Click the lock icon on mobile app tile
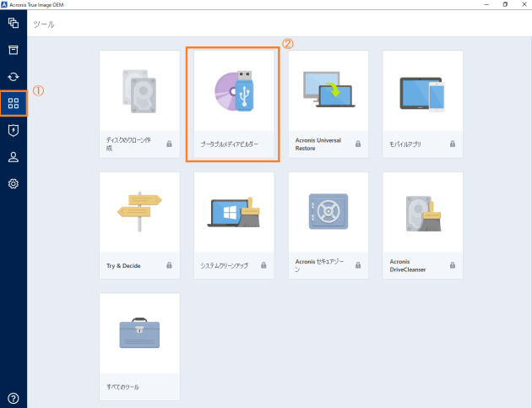The width and height of the screenshot is (532, 408). click(x=453, y=144)
